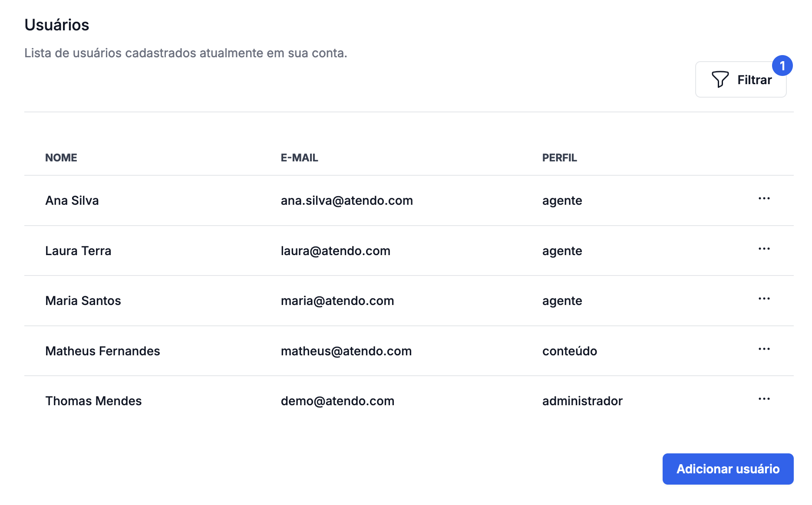Click the email ana.silva@atendo.com
Screen dimensions: 812x505
(347, 200)
